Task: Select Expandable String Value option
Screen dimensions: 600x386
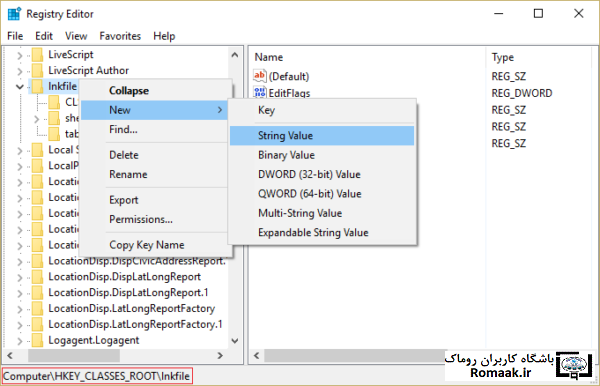Action: pos(322,233)
